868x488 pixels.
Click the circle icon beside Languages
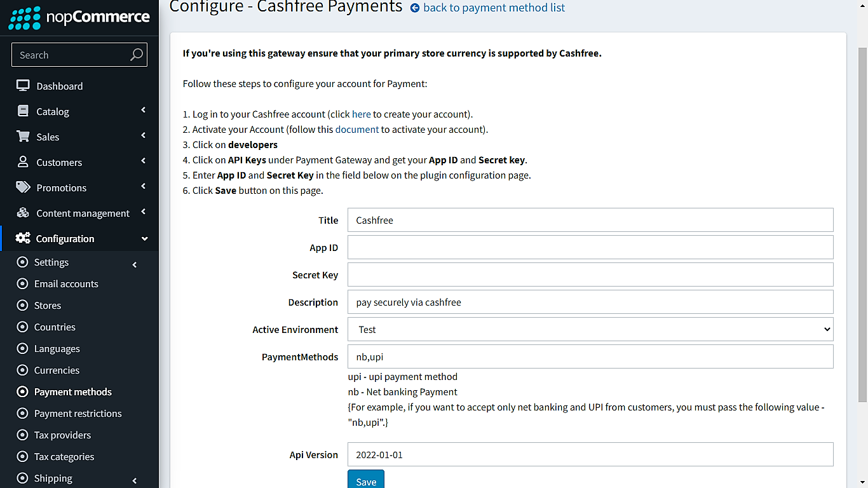pos(23,349)
